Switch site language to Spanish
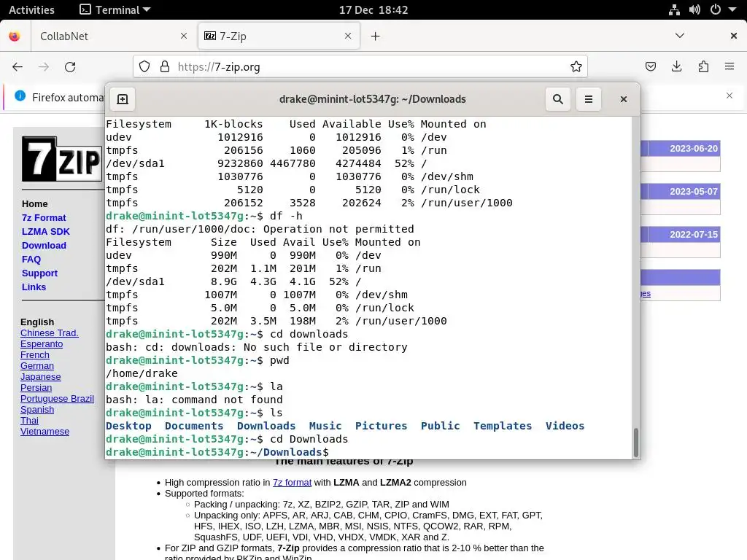The image size is (747, 560). [x=37, y=410]
